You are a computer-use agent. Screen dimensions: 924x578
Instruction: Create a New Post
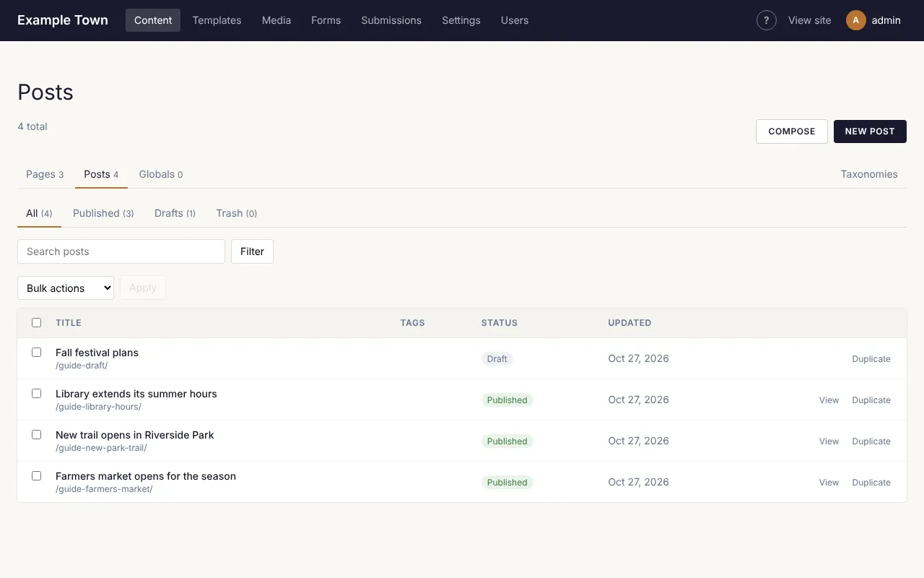[870, 131]
